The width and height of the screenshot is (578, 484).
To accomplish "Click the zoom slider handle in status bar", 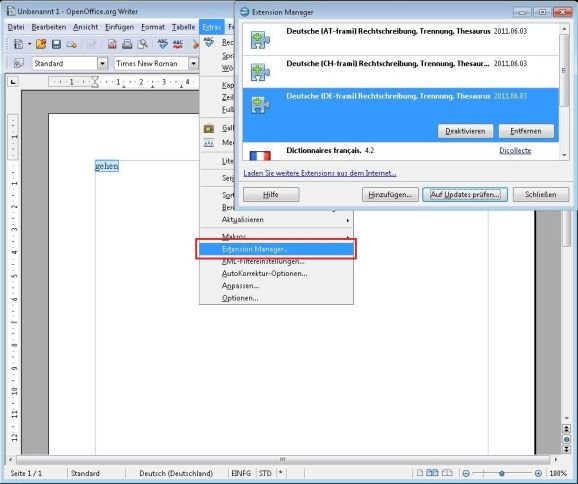I will click(502, 473).
